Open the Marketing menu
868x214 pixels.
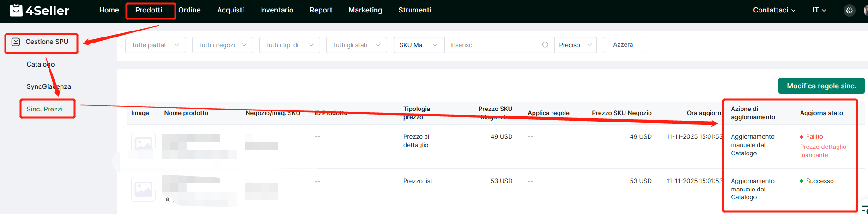[x=365, y=10]
